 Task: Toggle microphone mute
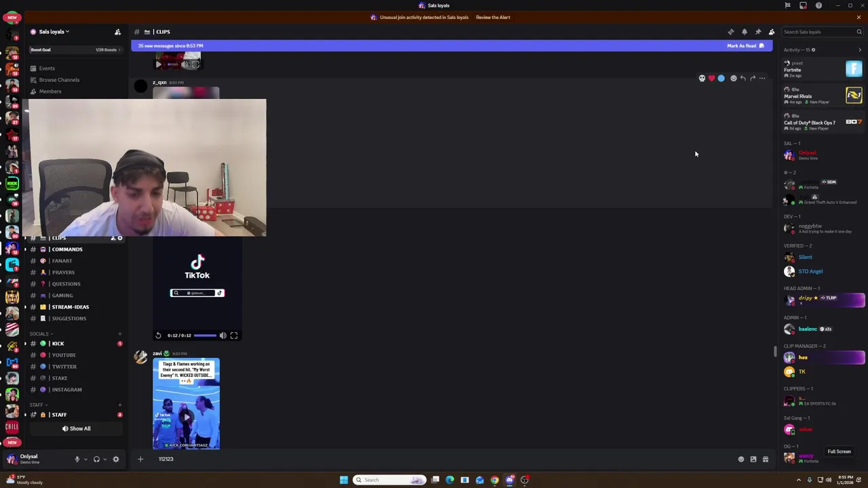(77, 460)
